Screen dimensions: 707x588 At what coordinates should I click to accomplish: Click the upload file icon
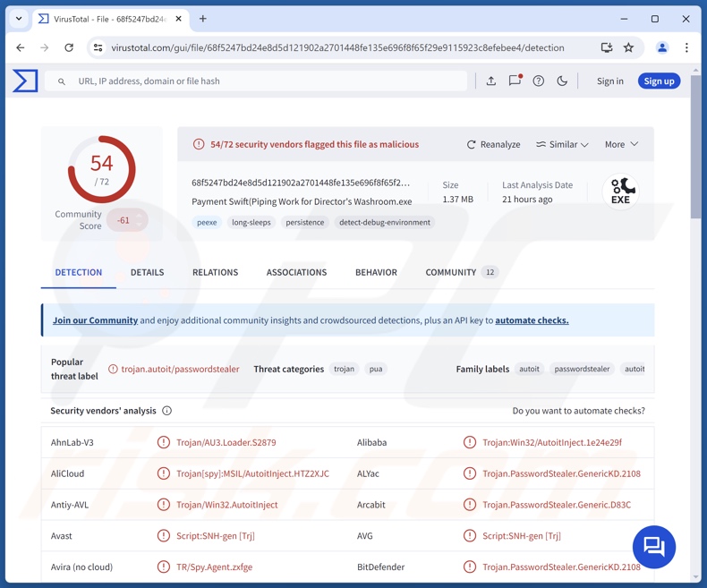click(x=491, y=81)
